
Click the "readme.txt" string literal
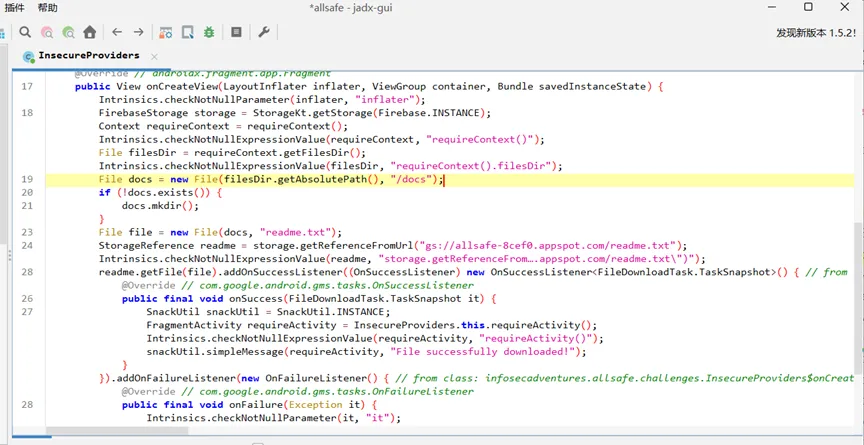click(294, 232)
